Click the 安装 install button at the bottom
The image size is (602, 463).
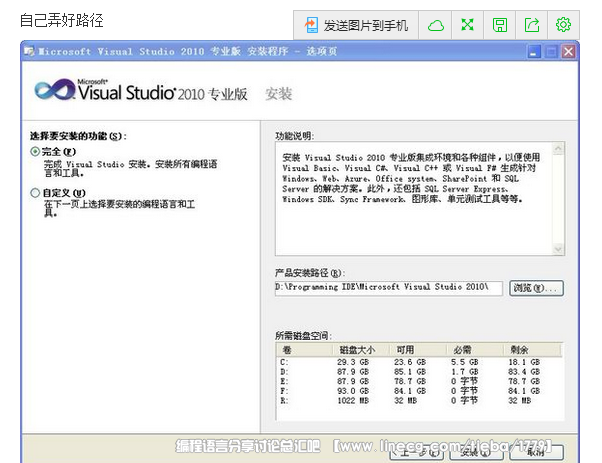pyautogui.click(x=476, y=453)
